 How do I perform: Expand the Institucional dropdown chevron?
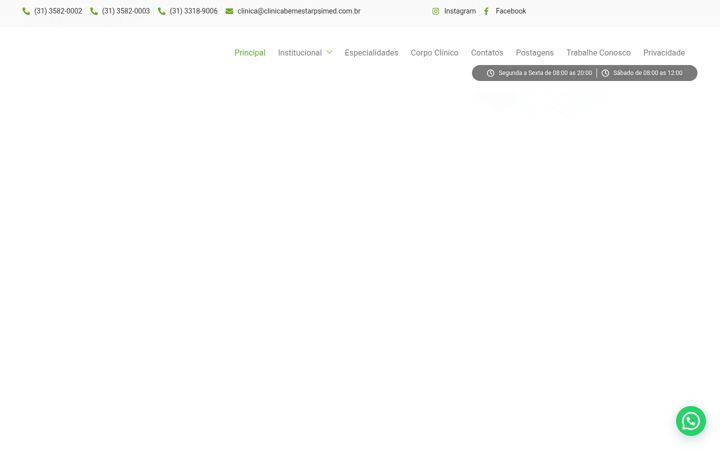(329, 52)
